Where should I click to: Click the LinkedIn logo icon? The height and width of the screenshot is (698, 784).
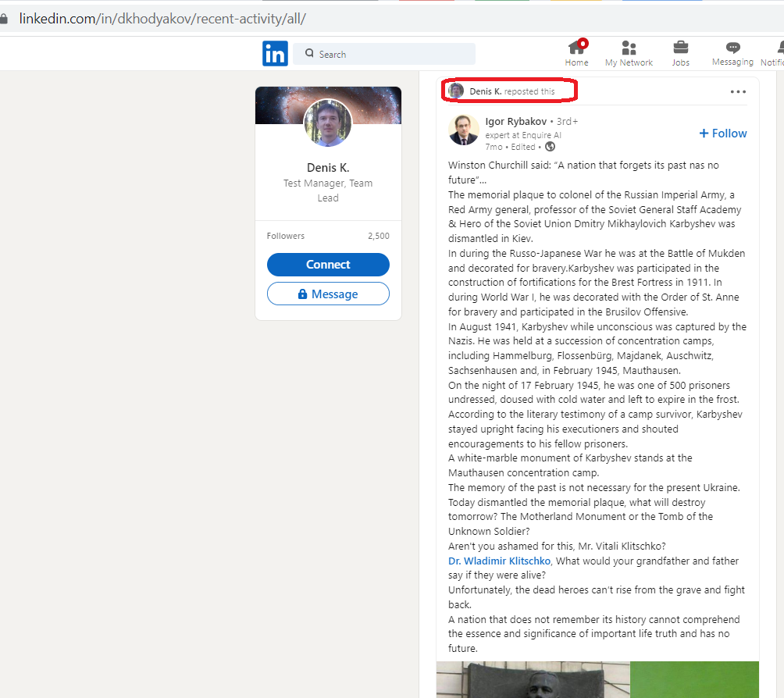275,54
